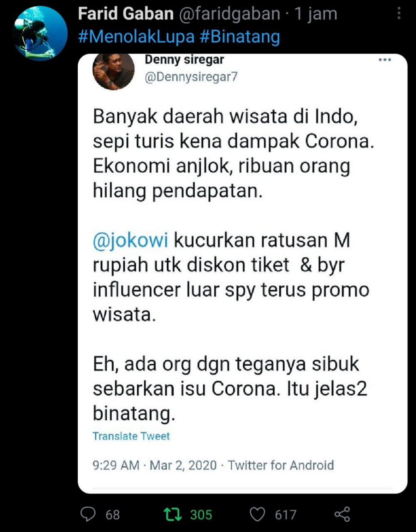Open three-dot menu in quoted tweet

(x=385, y=60)
